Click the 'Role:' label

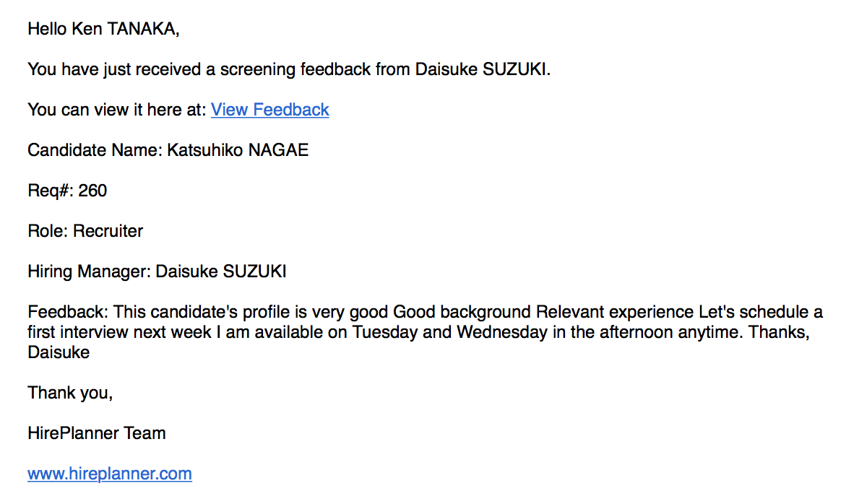tap(48, 231)
